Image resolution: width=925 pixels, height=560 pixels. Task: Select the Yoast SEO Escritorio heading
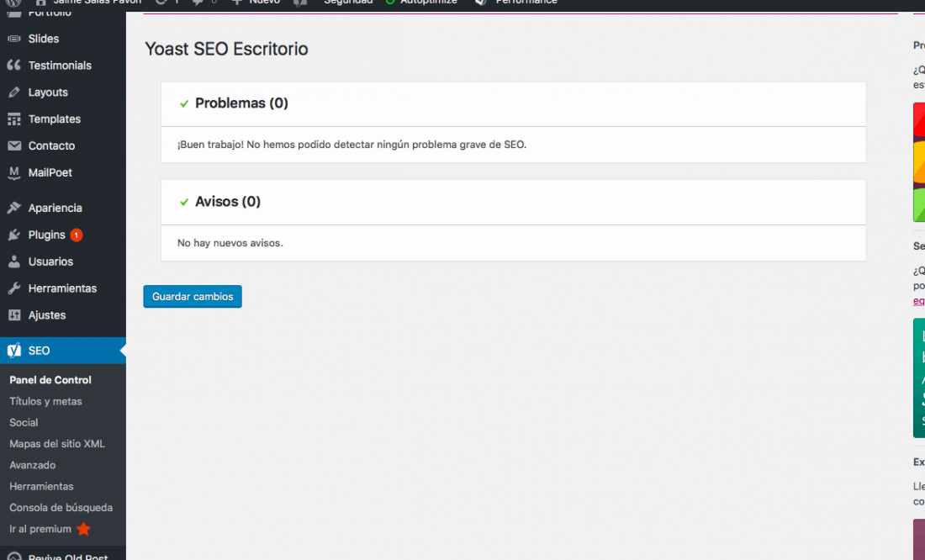click(x=226, y=49)
